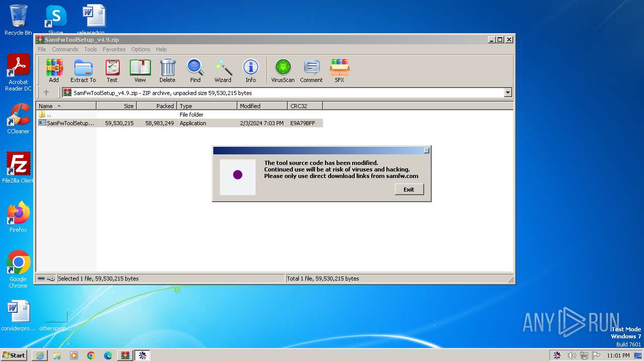
Task: Open Acrobat Reader DC desktop icon
Action: coord(18,72)
